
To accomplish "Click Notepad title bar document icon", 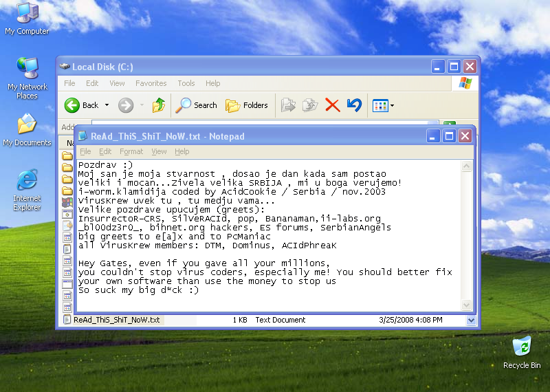I will [x=82, y=135].
